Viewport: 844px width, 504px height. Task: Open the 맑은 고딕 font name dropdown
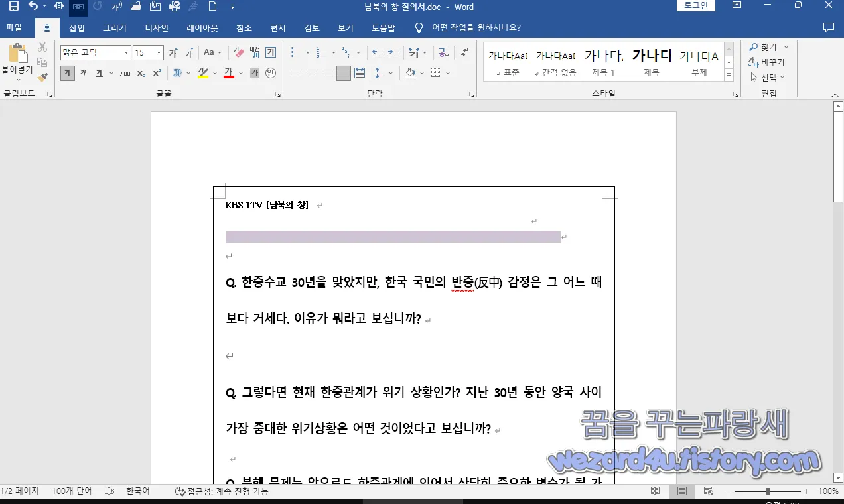coord(126,52)
